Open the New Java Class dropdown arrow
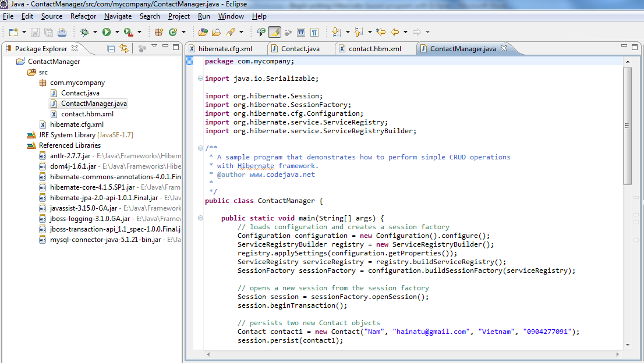The height and width of the screenshot is (363, 644). click(183, 32)
